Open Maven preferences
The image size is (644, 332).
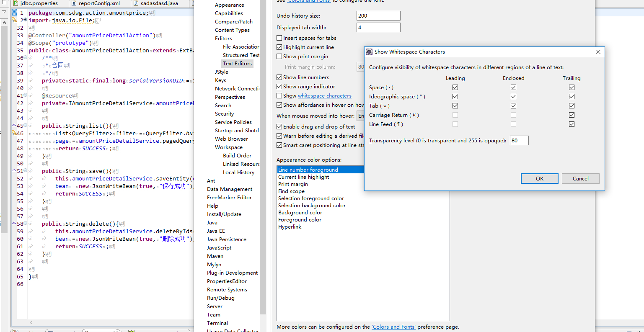(x=215, y=256)
